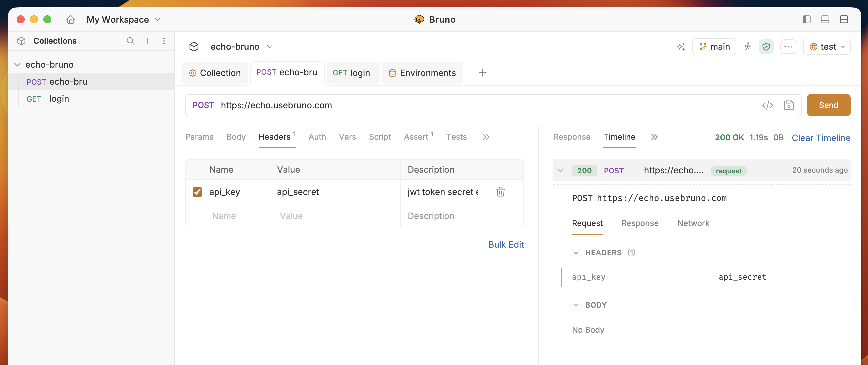Select the Timeline pane tab

click(x=619, y=137)
